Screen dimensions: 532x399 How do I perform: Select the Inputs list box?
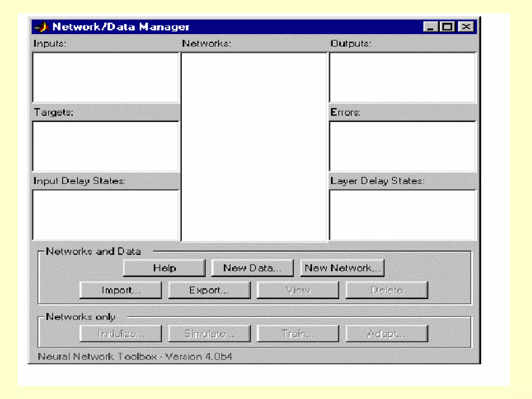coord(106,77)
